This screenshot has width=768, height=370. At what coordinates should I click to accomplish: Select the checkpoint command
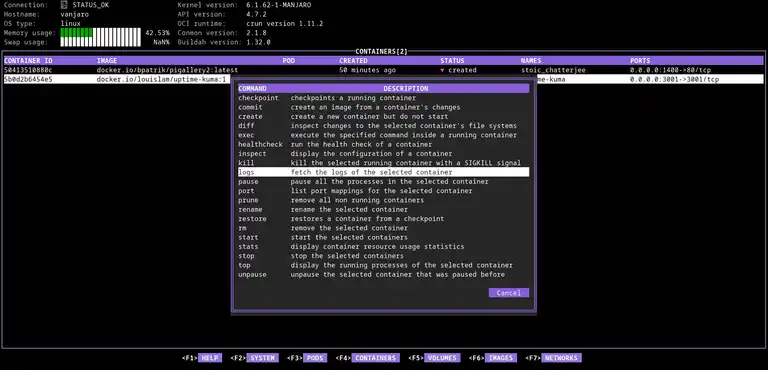tap(384, 98)
